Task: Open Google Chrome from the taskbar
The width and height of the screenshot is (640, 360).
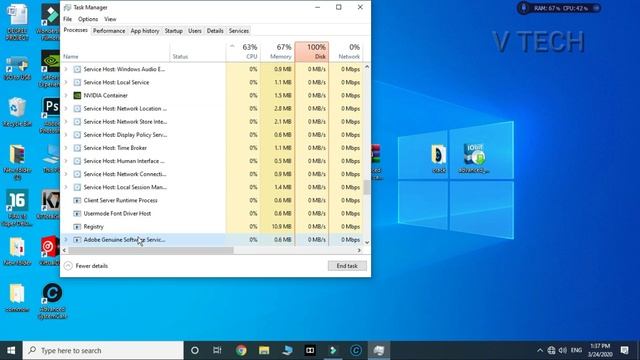Action: click(241, 350)
